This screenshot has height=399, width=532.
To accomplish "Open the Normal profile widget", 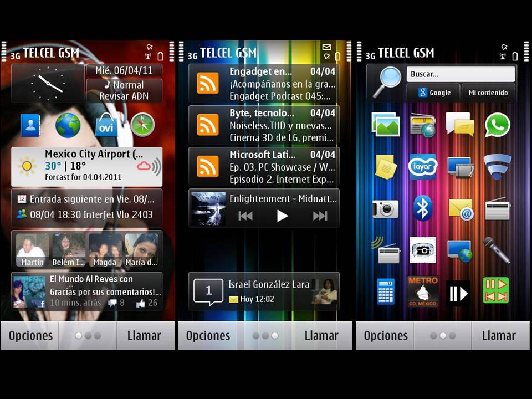I will (124, 90).
